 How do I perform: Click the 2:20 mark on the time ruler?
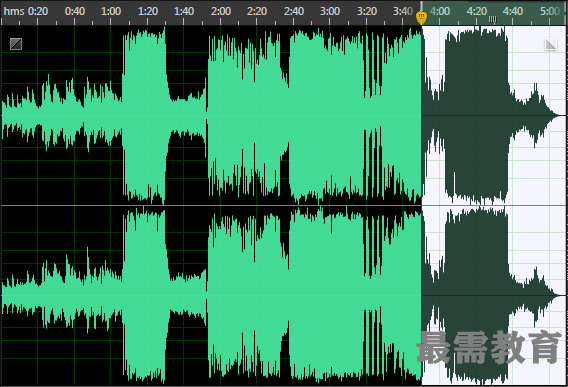257,11
